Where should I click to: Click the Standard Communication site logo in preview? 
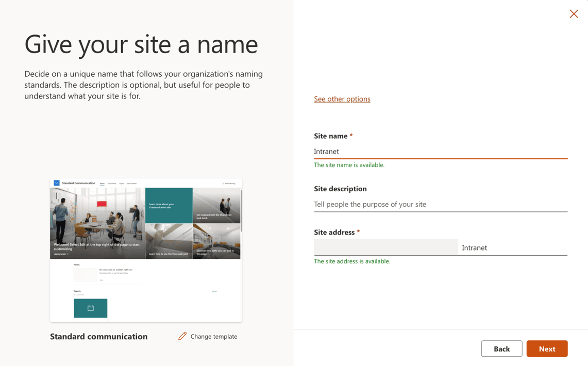point(56,184)
